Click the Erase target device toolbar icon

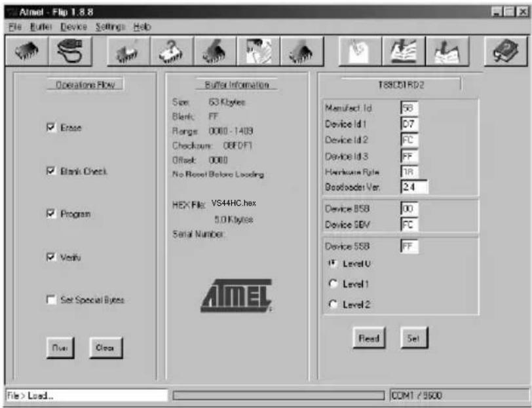point(128,51)
